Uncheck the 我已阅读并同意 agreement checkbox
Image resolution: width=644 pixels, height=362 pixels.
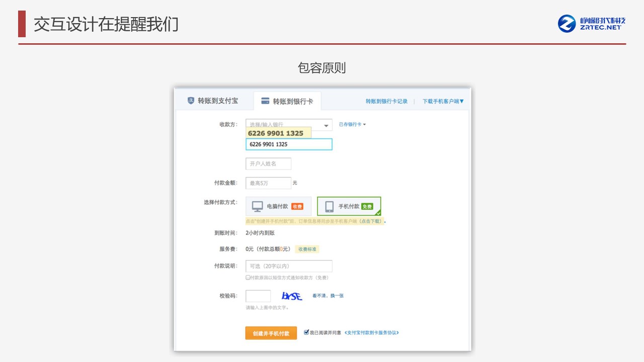coord(306,332)
